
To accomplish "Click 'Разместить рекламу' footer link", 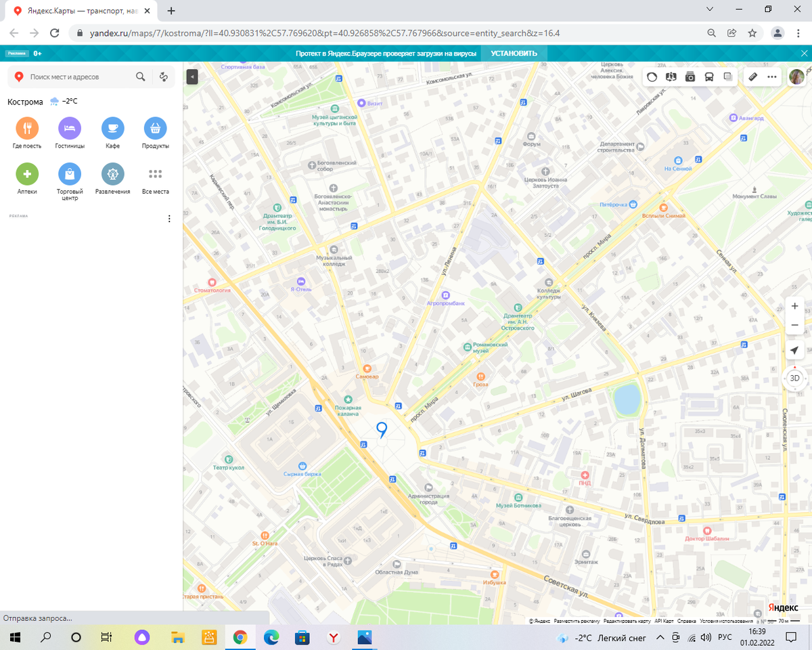I will 577,621.
